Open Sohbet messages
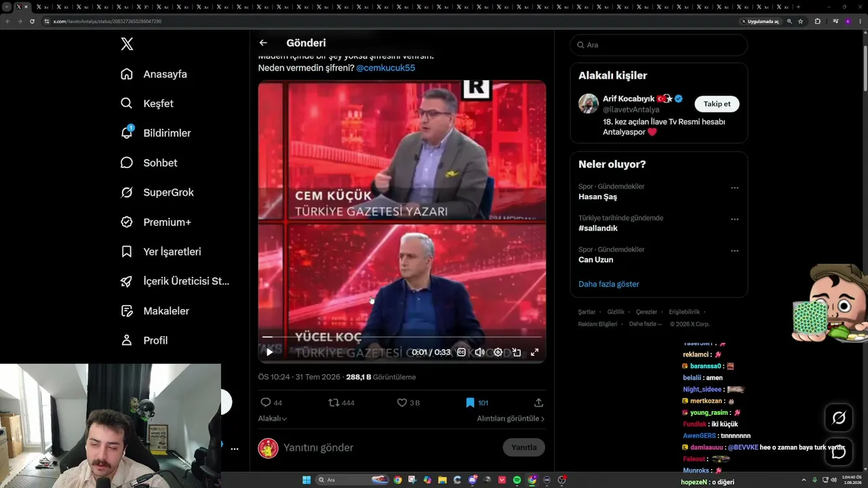868x488 pixels. click(x=149, y=163)
